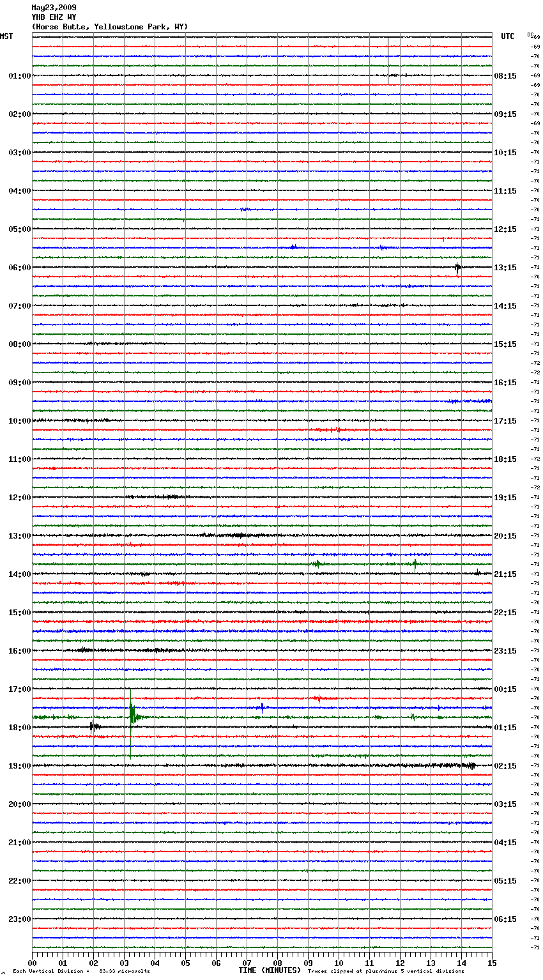Click the MST time label "07:00"
The image size is (543, 980).
(x=20, y=306)
